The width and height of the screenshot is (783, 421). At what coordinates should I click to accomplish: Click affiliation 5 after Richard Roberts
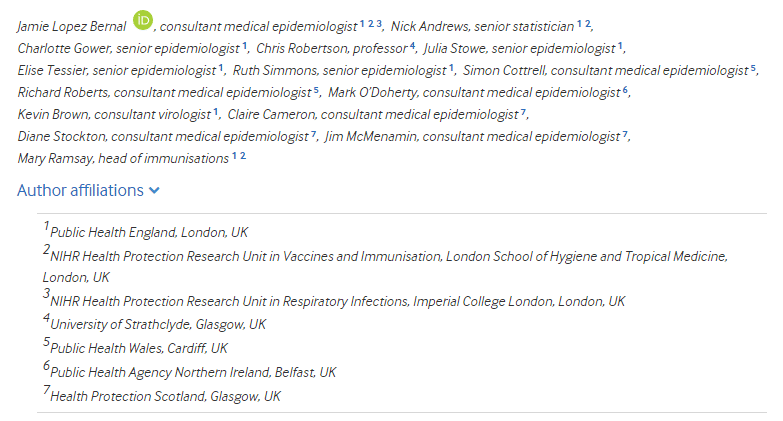316,89
